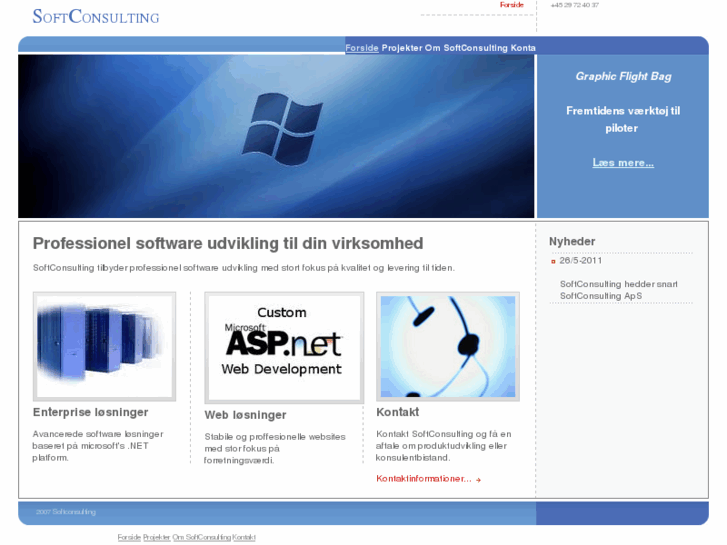The width and height of the screenshot is (727, 545).
Task: Click the Enterprise løsninger heading
Action: tap(90, 412)
